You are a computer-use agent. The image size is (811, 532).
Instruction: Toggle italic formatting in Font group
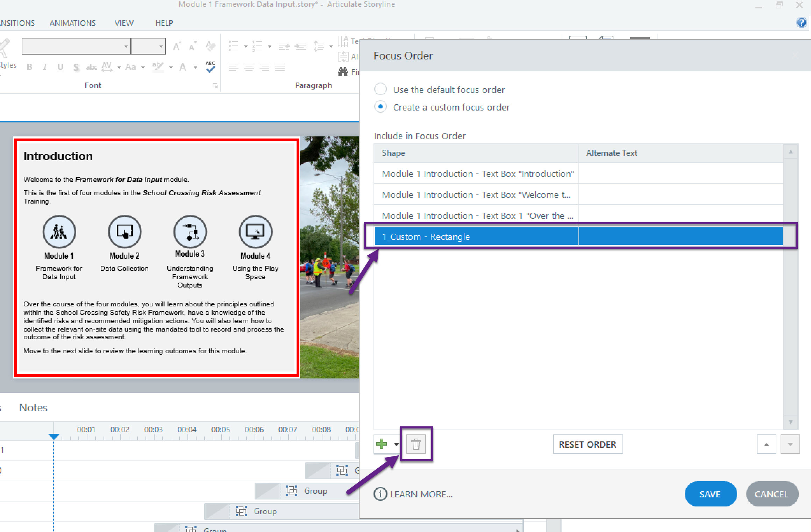click(45, 67)
